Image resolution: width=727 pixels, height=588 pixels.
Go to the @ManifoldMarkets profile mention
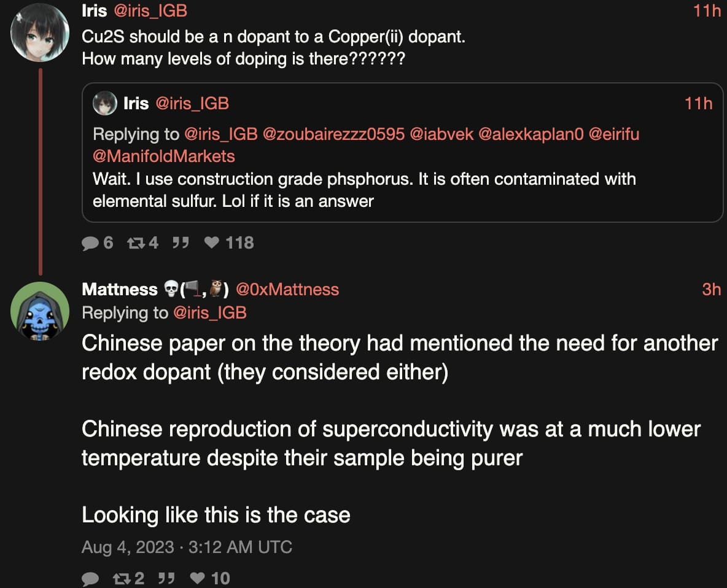163,156
